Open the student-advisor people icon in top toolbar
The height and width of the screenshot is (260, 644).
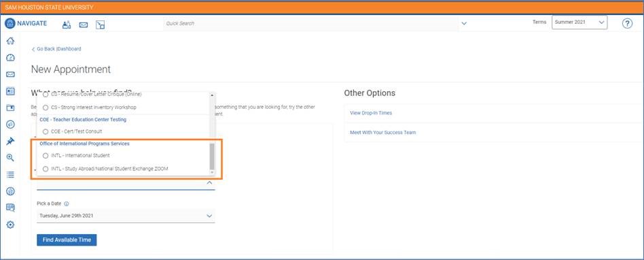[67, 25]
